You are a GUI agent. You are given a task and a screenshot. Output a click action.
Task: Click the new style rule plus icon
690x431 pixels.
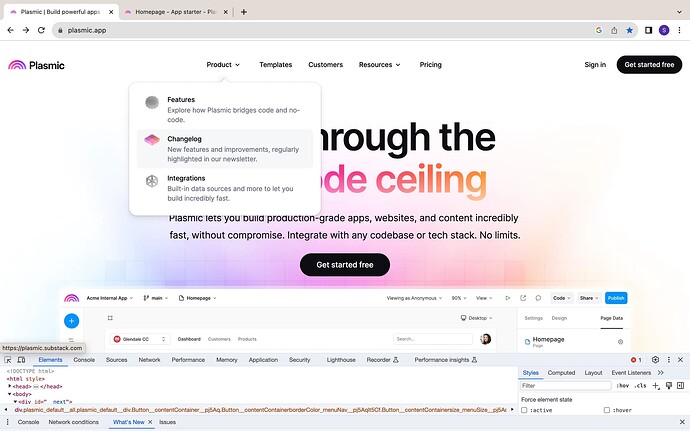tap(656, 386)
